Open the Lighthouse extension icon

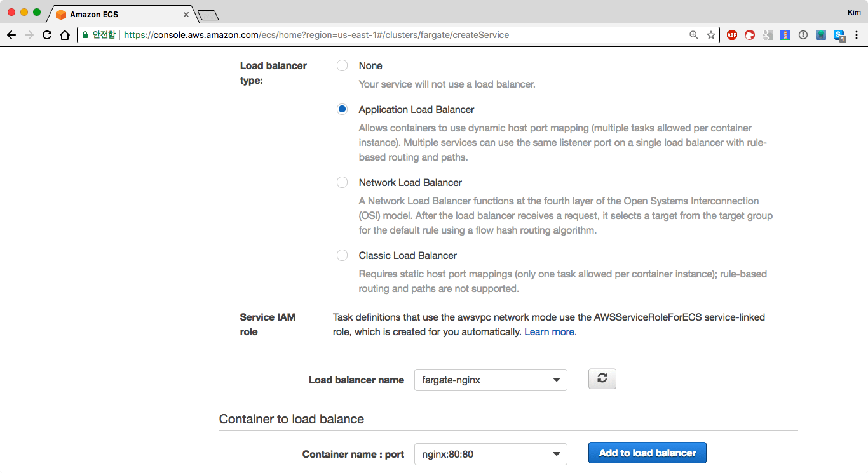coord(785,35)
